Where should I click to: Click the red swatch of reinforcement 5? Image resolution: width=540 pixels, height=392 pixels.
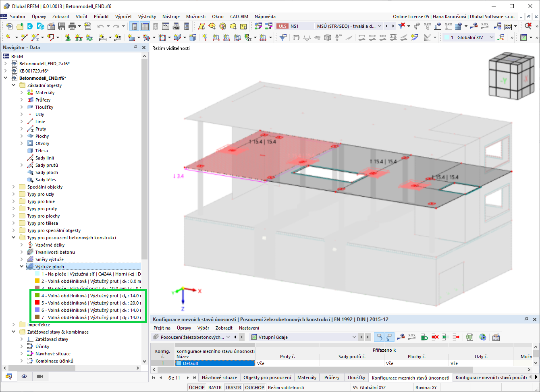(37, 303)
